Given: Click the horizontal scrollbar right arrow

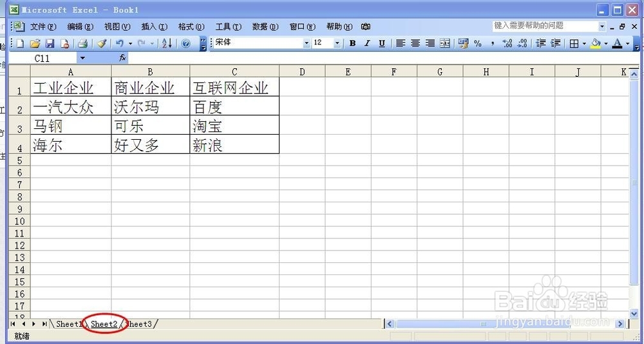Looking at the screenshot, I should click(620, 324).
